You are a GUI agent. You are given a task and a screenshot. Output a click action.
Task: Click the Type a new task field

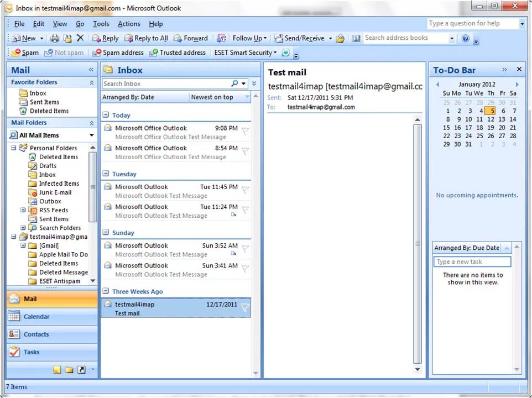pos(472,261)
